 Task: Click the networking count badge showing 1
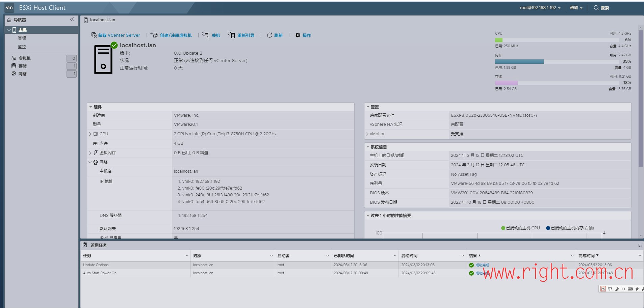coord(72,74)
